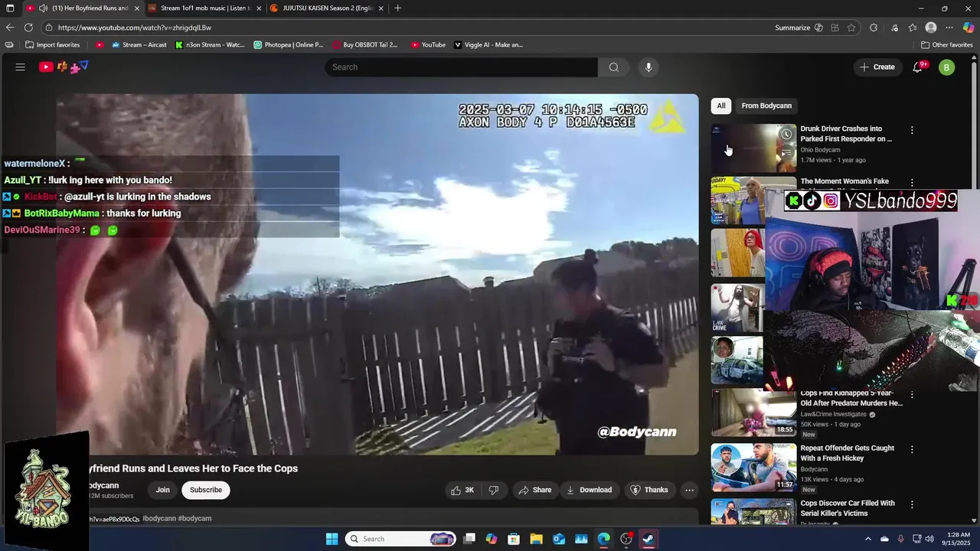Open the Import favorites bookmark
Viewport: 980px width, 551px height.
click(52, 45)
